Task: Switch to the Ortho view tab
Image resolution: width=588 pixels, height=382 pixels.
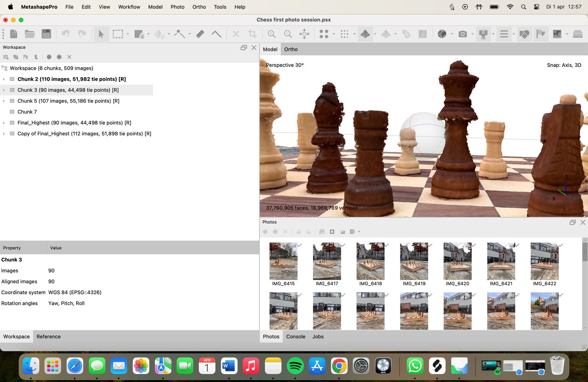Action: point(291,49)
